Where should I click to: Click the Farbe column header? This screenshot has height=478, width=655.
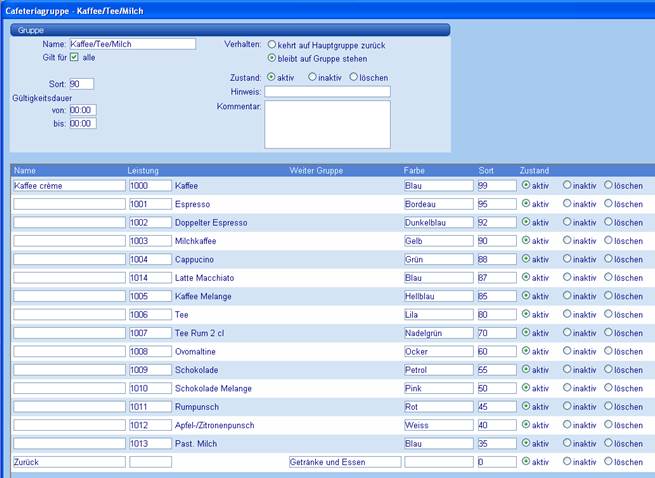(414, 171)
